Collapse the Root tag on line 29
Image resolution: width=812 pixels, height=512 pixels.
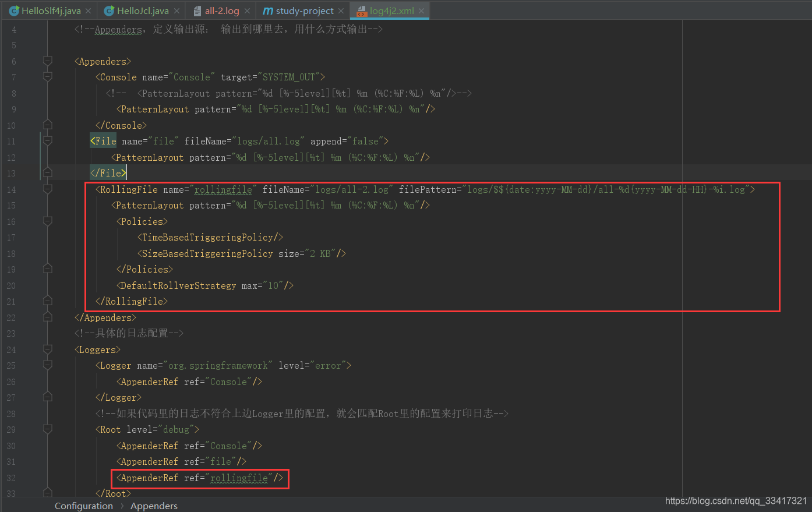48,429
